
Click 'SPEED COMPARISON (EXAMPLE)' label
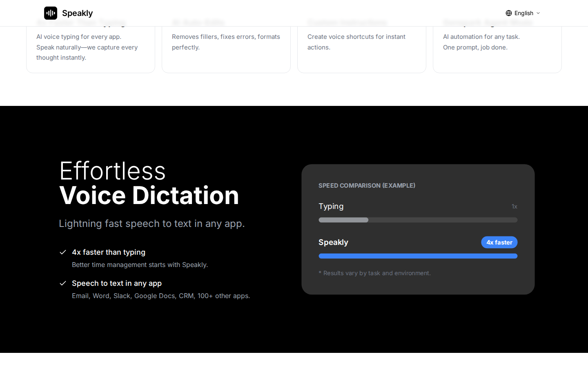click(367, 186)
